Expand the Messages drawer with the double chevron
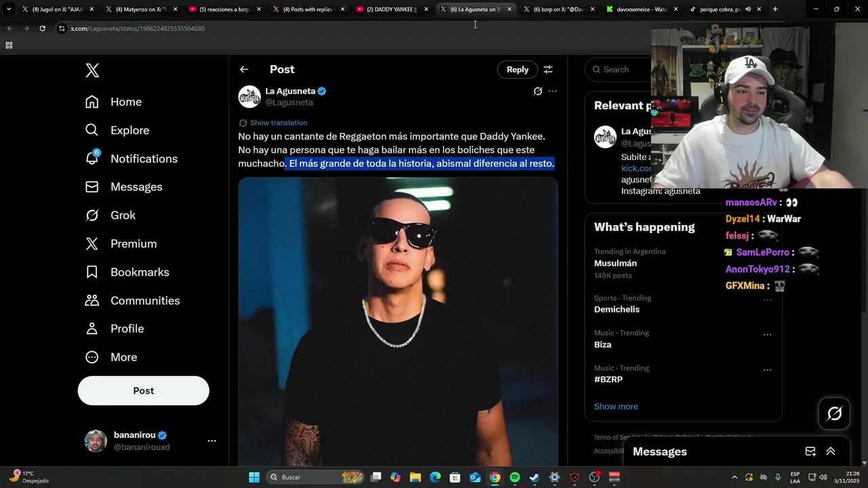The image size is (868, 488). pyautogui.click(x=831, y=451)
